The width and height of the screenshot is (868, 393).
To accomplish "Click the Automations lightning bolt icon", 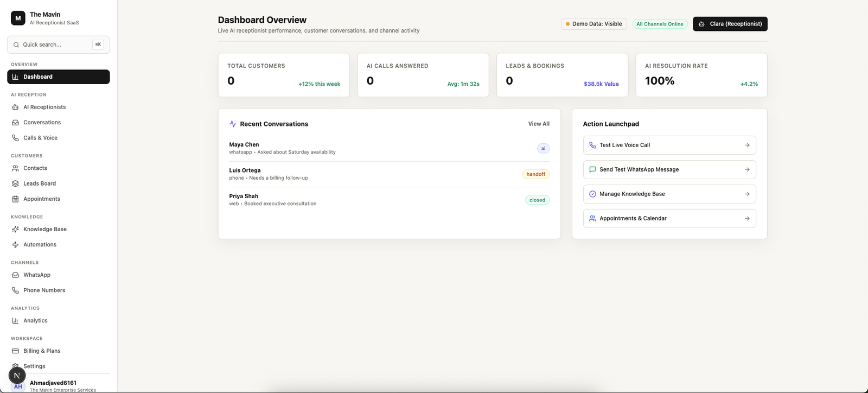I will click(15, 245).
